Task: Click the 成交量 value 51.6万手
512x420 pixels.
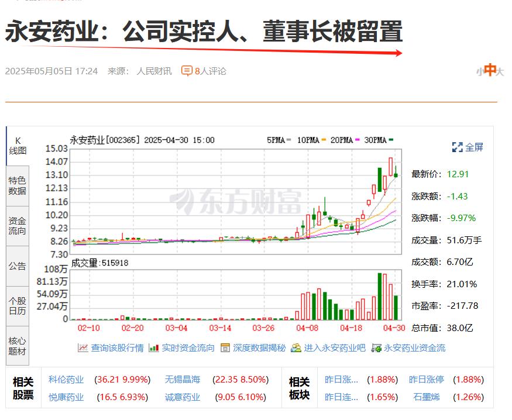Action: pos(464,240)
